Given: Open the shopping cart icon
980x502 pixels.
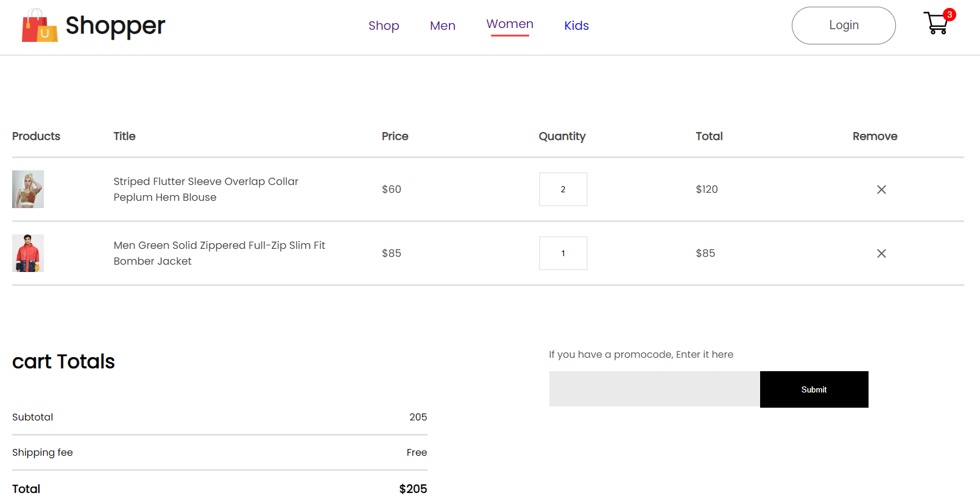Looking at the screenshot, I should [x=935, y=24].
